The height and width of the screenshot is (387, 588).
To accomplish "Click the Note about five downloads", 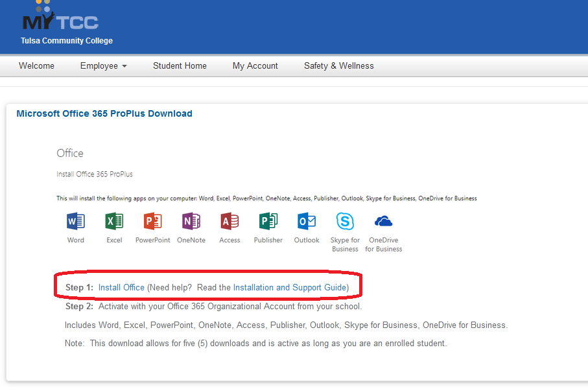I will pos(255,344).
